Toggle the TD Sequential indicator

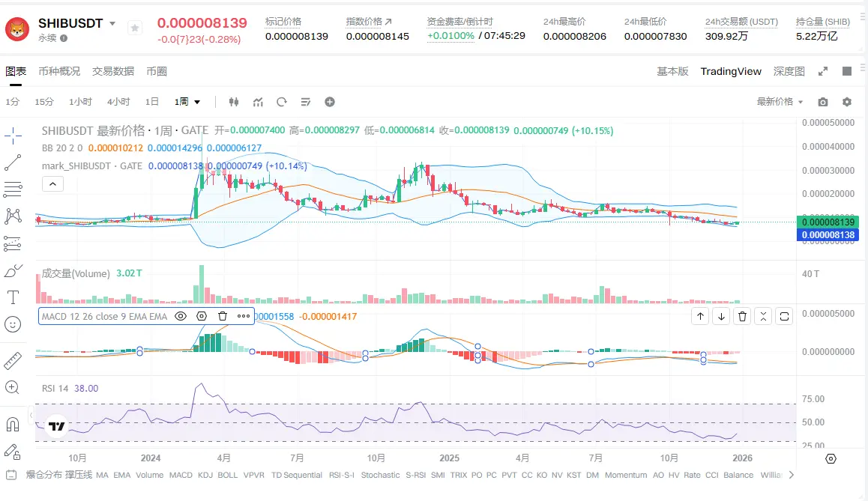(296, 475)
